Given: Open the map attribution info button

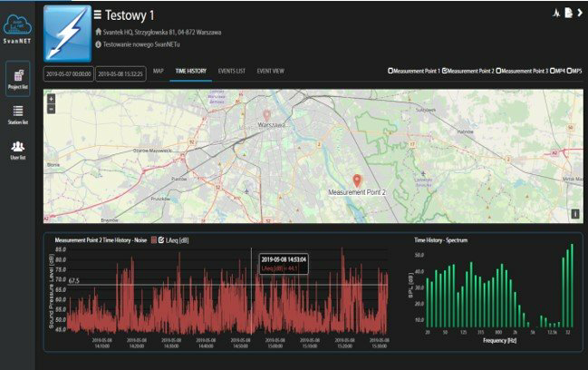Looking at the screenshot, I should (x=575, y=214).
